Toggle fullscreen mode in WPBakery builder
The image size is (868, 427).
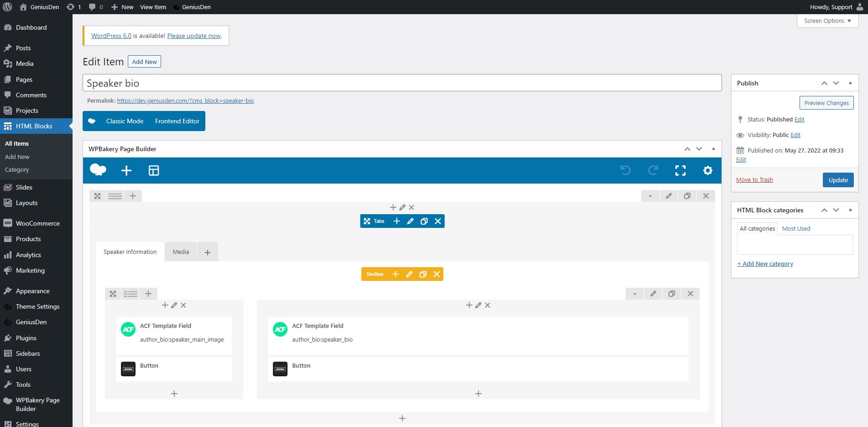680,170
